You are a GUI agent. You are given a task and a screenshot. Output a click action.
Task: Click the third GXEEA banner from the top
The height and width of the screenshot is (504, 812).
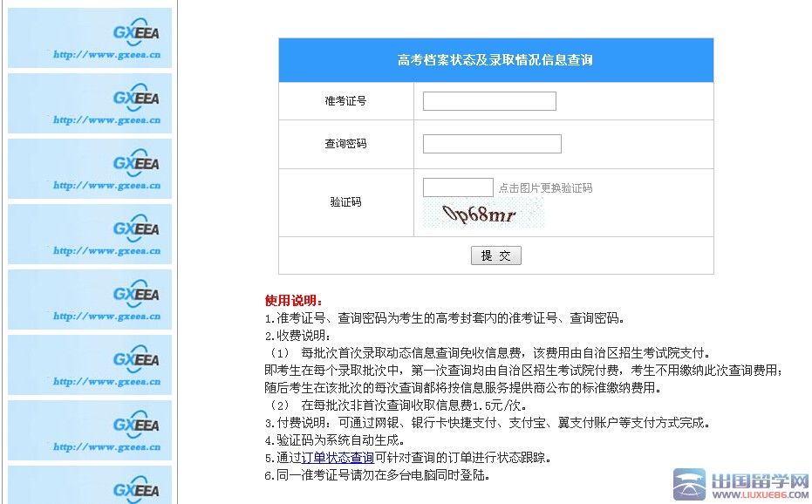(90, 168)
